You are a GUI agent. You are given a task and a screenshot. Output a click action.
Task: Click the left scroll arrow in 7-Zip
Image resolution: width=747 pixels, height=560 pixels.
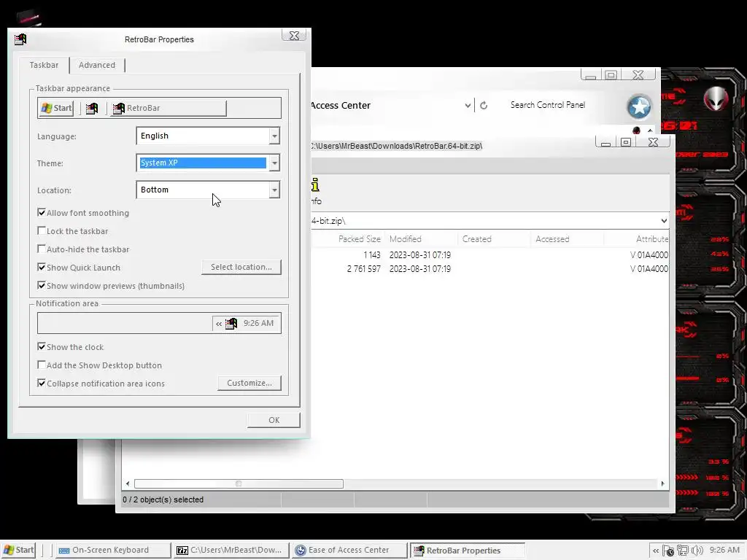(127, 484)
